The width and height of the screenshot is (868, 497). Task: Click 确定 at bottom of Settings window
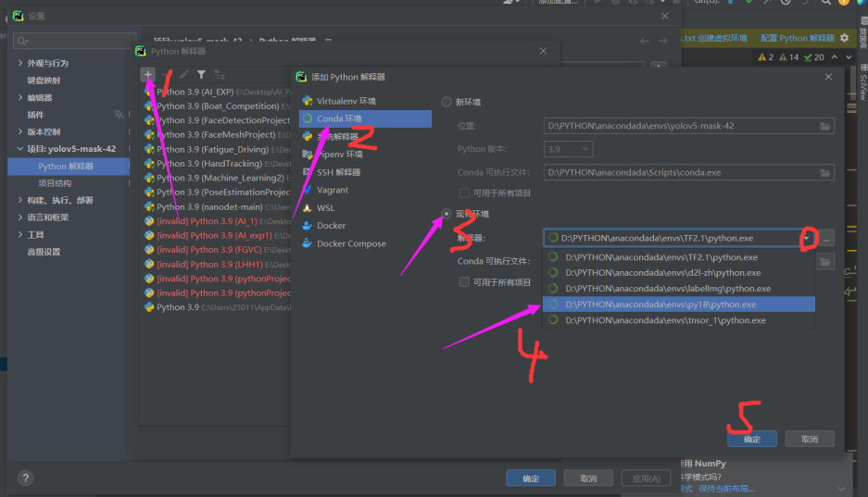click(x=530, y=478)
